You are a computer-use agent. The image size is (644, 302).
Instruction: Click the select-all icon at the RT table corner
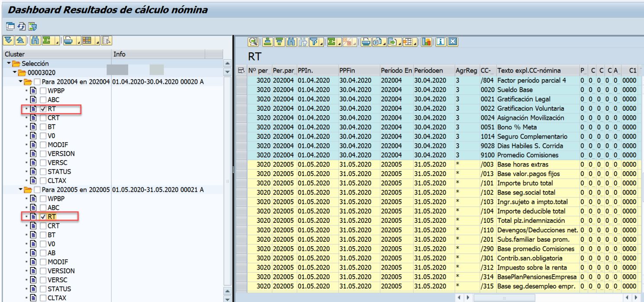tap(241, 70)
